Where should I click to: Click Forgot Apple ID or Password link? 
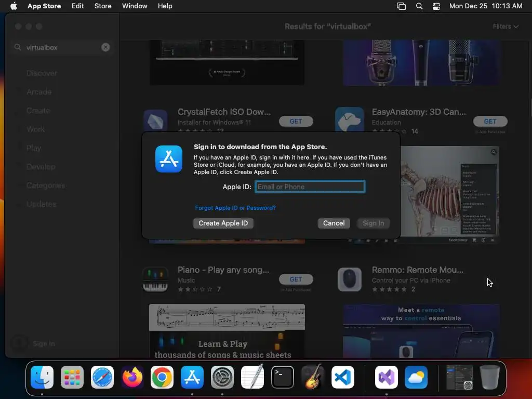coord(235,208)
